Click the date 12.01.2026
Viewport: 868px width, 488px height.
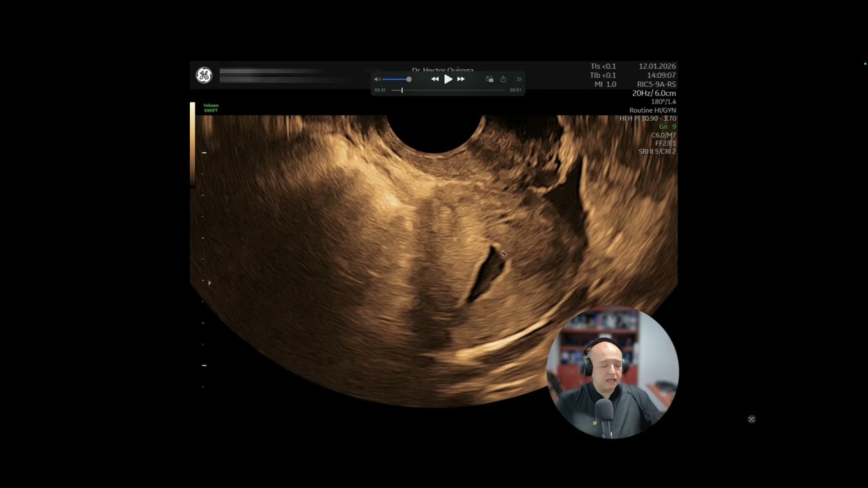pos(657,66)
